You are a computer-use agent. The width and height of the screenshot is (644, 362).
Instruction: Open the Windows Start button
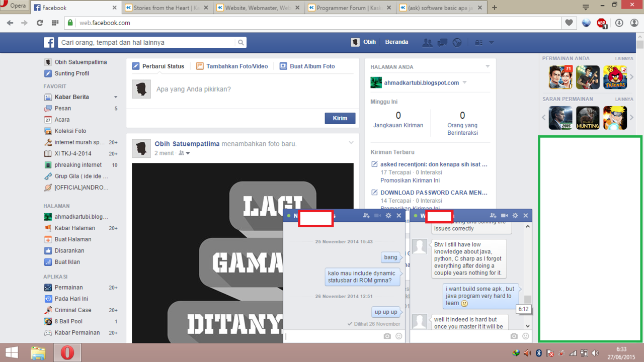pos(12,352)
